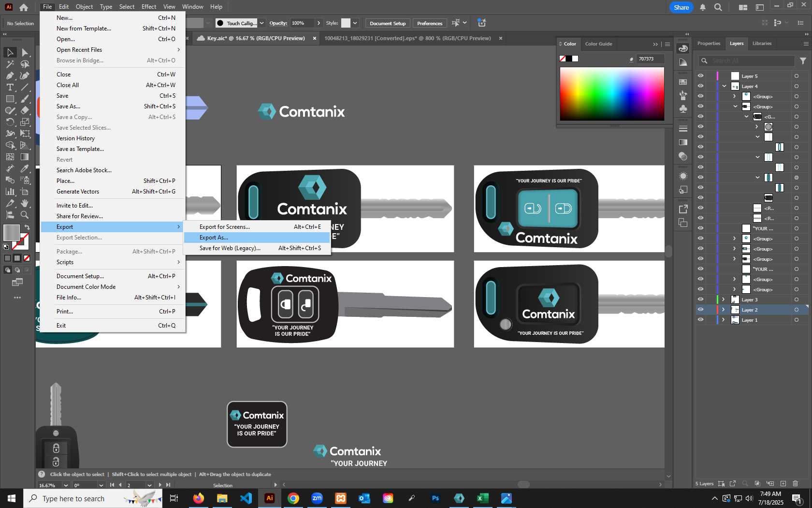Click the Layers search field
Screen dimensions: 812x508
pos(747,61)
